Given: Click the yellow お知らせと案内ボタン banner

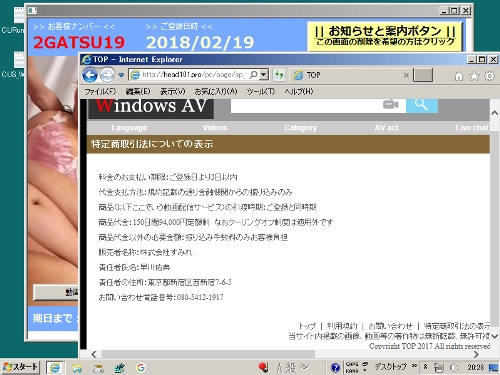Looking at the screenshot, I should (x=385, y=36).
